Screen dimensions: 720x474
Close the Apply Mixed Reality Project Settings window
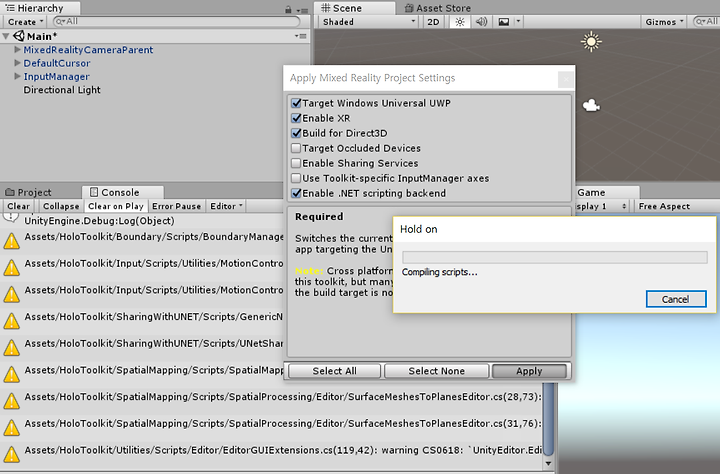point(566,79)
